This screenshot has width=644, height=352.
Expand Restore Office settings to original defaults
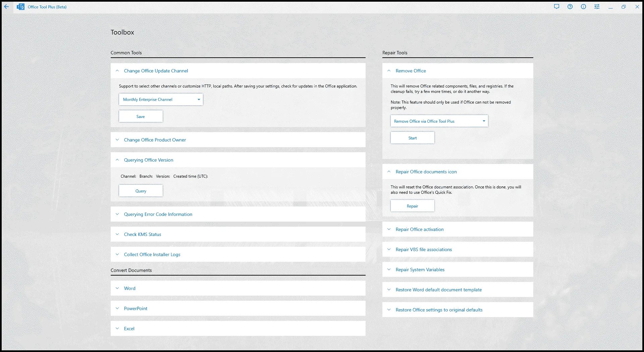click(x=458, y=310)
